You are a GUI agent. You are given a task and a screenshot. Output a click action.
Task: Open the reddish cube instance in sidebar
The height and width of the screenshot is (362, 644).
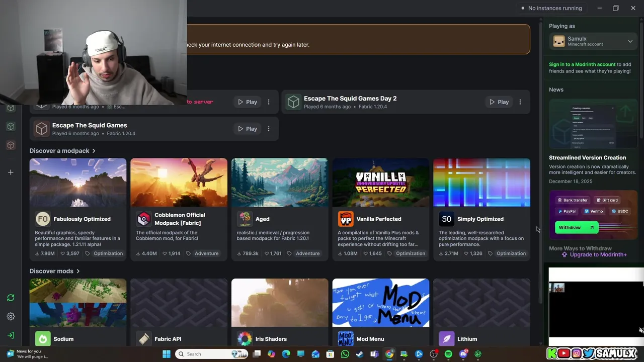11,145
